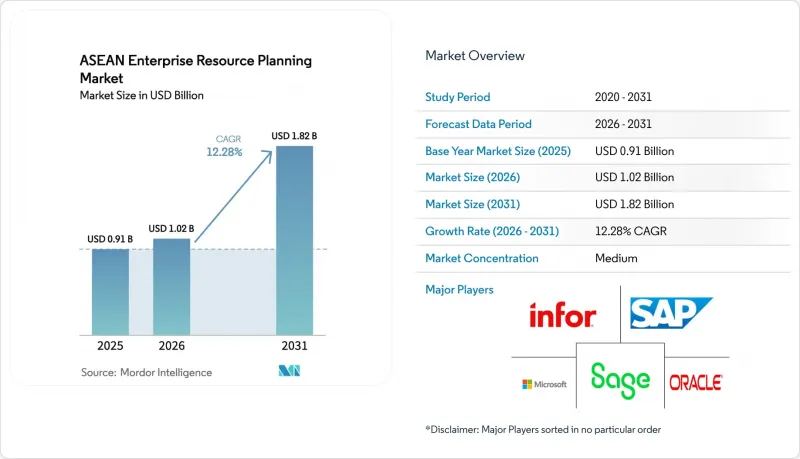Click the Microsoft logo
This screenshot has height=459, width=800.
point(544,384)
